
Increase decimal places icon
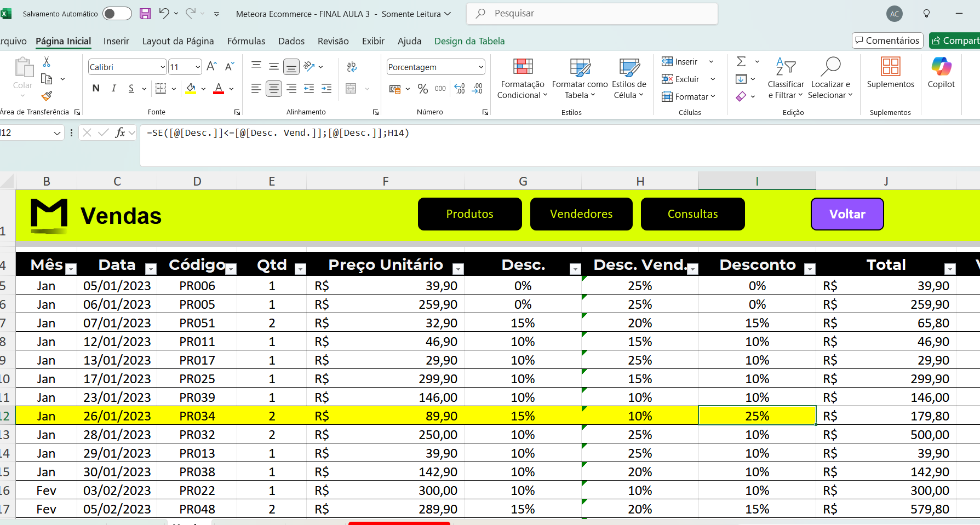click(x=460, y=89)
